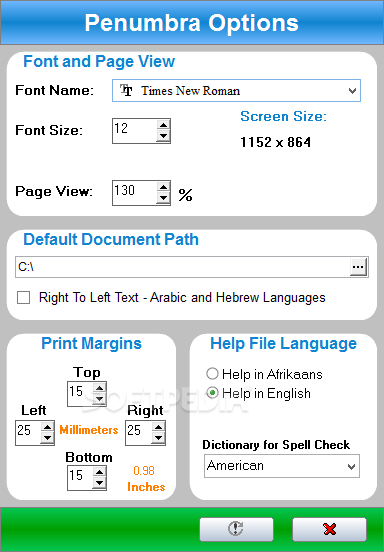Decrease the Page View percentage with the down arrow

click(163, 198)
